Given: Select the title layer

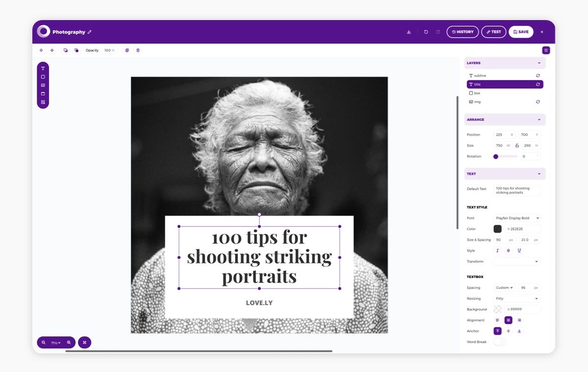Looking at the screenshot, I should click(x=505, y=85).
